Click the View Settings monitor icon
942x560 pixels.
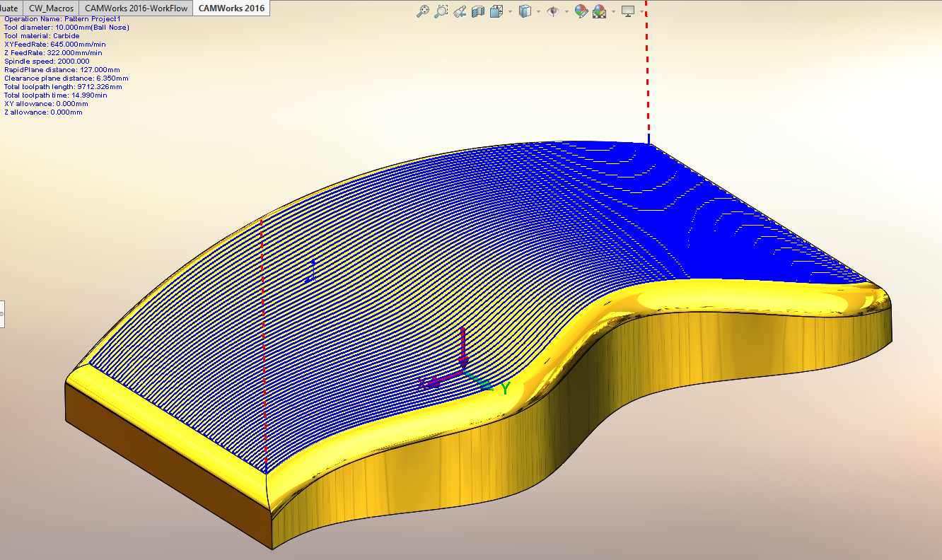tap(627, 11)
